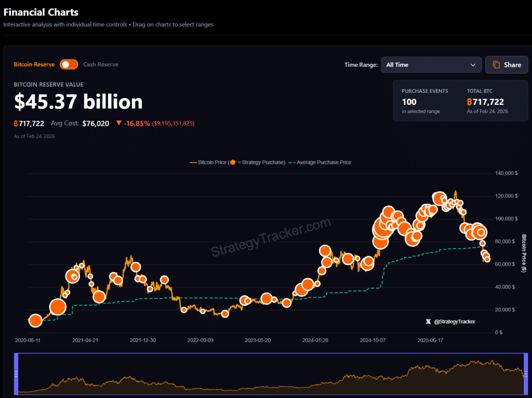Click the Time Range label
Viewport: 532px width, 398px height.
[x=361, y=65]
